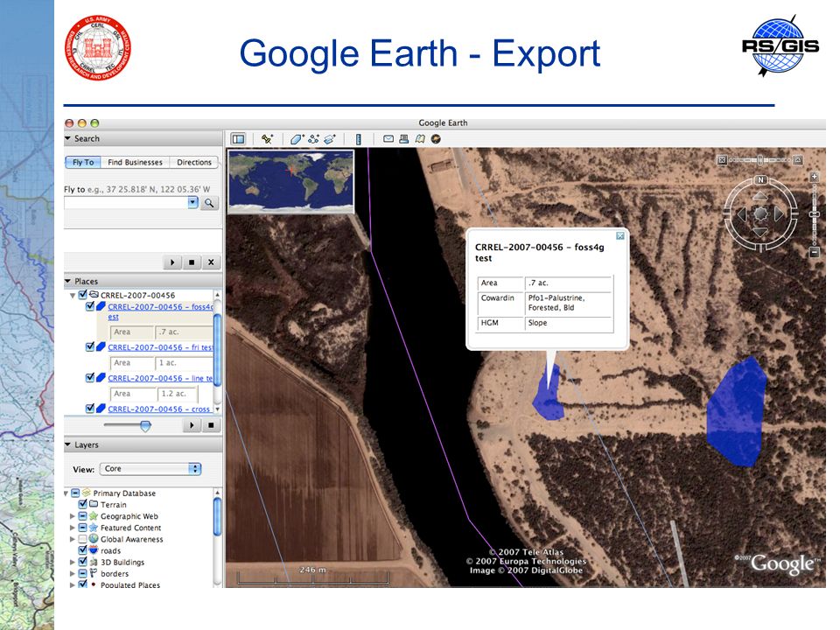Pan the view up with compass arrow
This screenshot has height=630, width=840.
(760, 197)
